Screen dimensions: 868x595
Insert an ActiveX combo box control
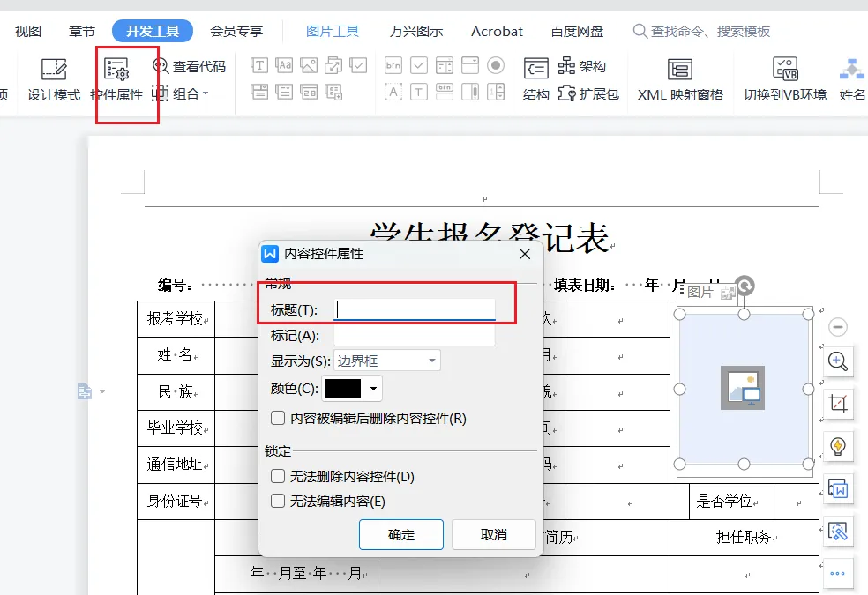[470, 66]
